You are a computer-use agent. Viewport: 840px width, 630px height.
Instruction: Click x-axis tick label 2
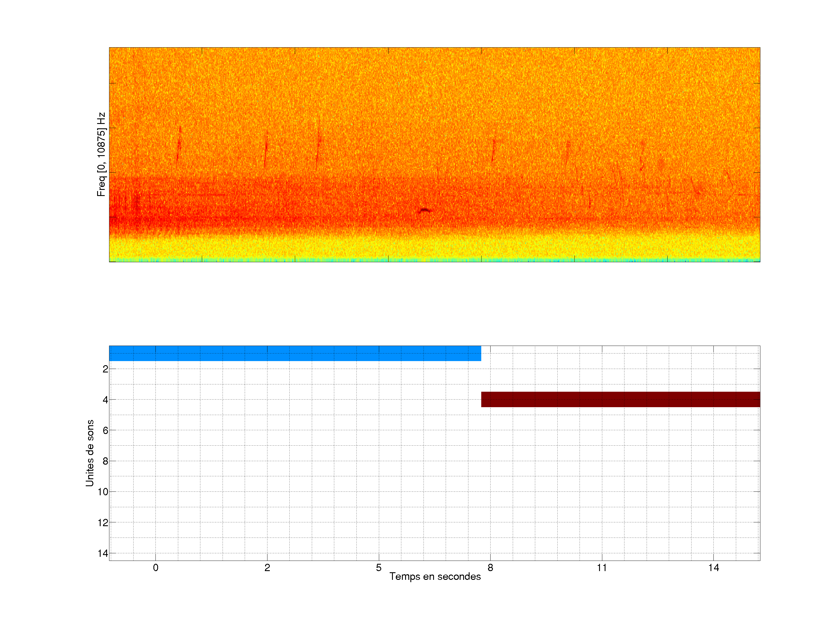(x=267, y=568)
